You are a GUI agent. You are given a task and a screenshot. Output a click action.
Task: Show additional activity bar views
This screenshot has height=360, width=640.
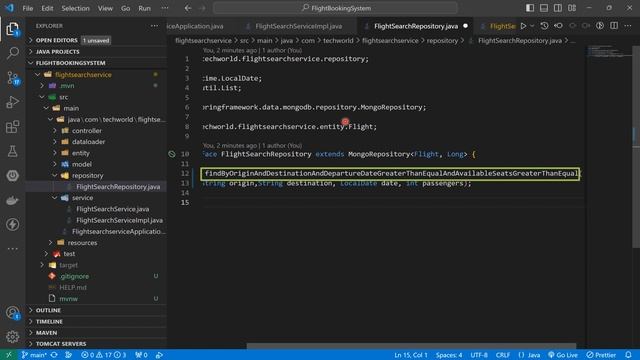(x=13, y=248)
